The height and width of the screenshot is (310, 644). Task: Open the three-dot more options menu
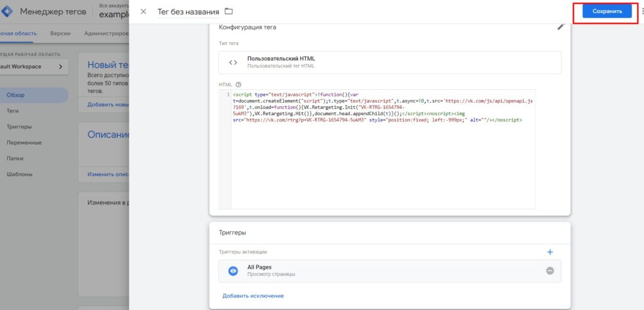coord(641,11)
